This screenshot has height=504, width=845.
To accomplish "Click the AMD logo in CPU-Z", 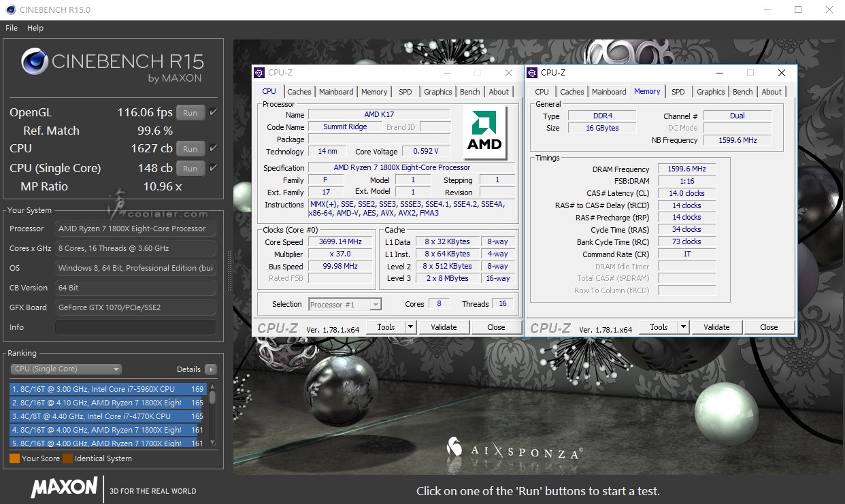I will tap(484, 133).
